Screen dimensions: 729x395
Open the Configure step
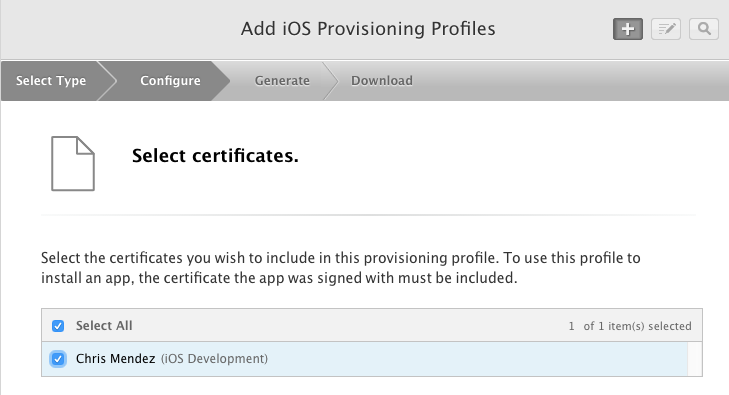coord(170,81)
